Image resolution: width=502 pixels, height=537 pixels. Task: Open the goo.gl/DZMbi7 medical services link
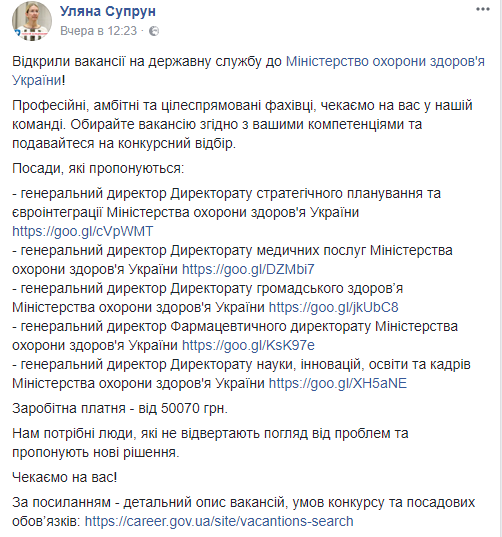(248, 269)
